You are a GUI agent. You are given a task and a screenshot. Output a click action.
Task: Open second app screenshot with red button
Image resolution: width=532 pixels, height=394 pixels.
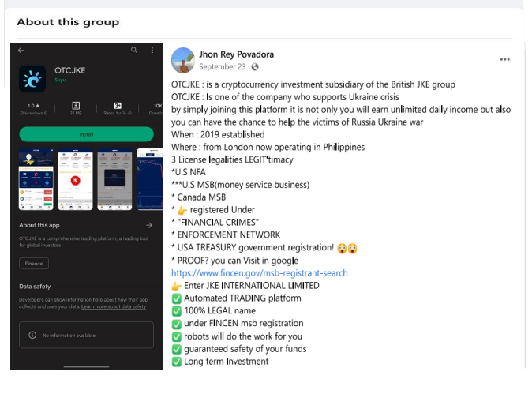pos(75,179)
